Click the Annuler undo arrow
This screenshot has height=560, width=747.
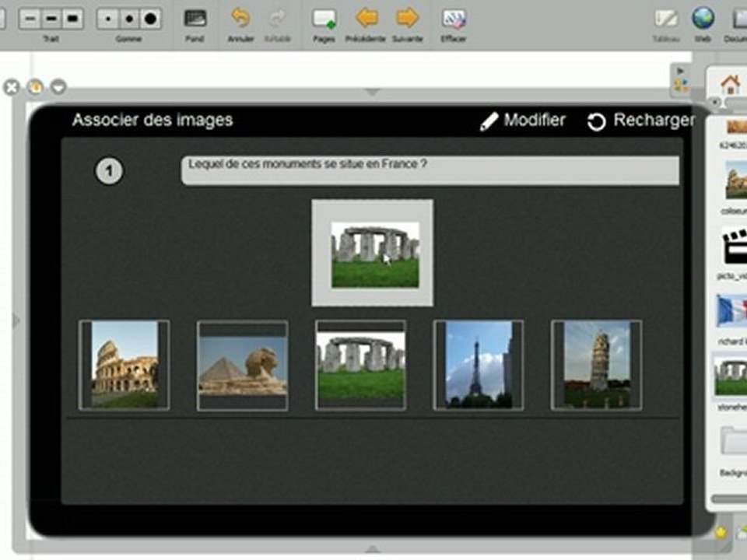click(240, 18)
